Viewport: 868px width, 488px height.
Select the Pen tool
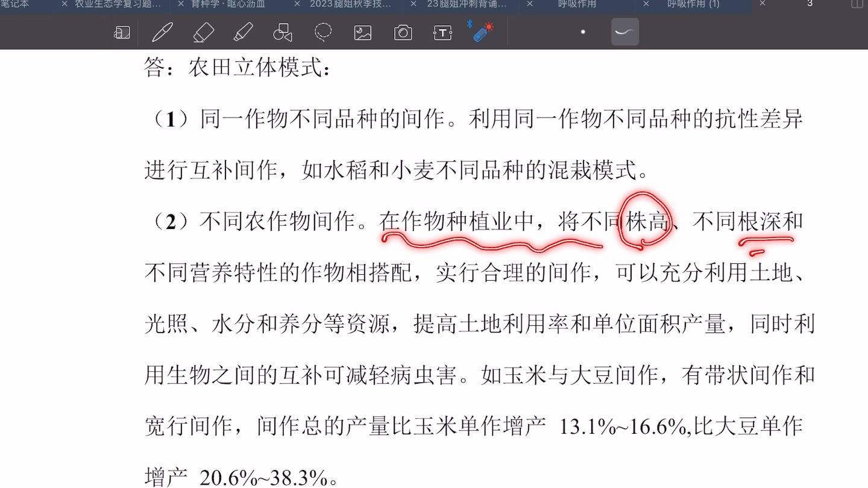point(163,32)
